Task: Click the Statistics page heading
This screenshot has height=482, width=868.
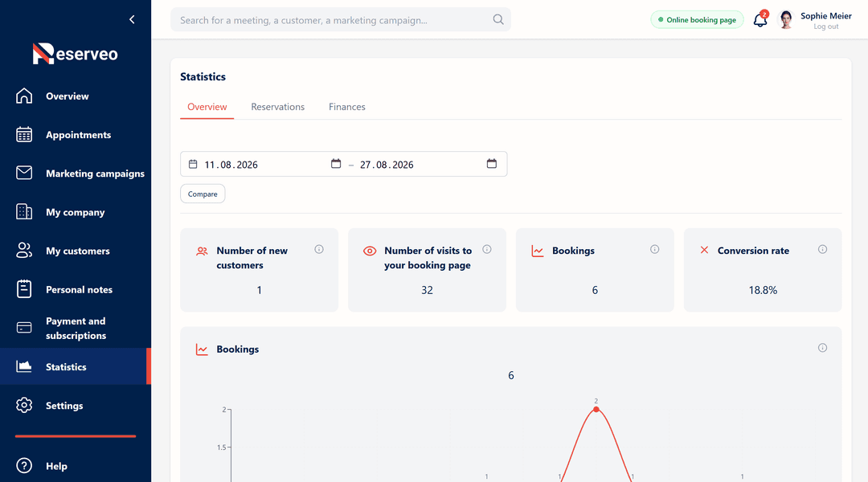Action: click(203, 76)
